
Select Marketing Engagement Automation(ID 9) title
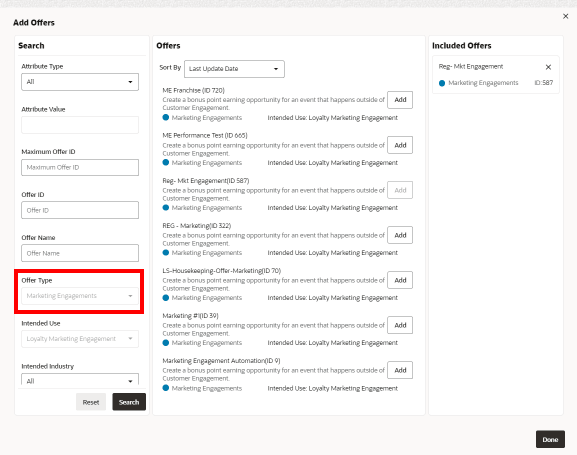click(221, 361)
